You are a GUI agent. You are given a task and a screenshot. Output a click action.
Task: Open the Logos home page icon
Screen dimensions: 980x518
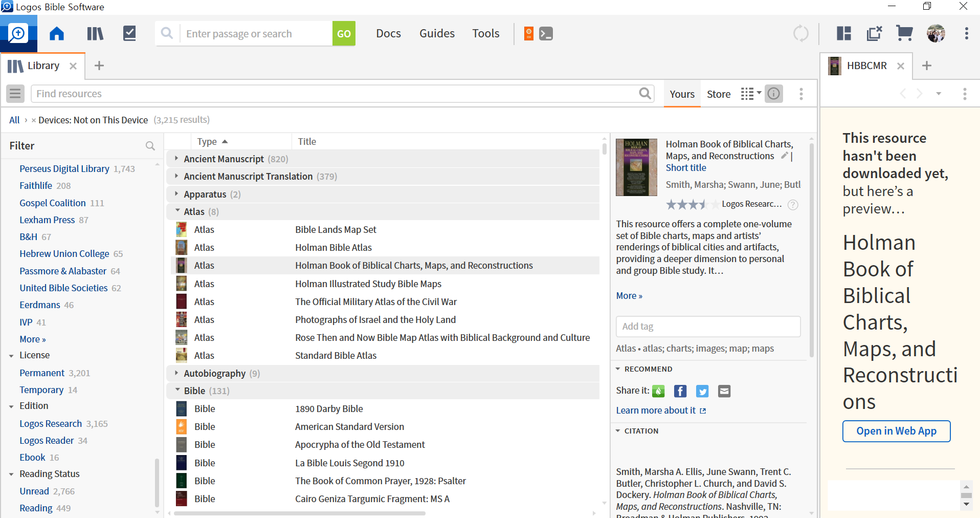coord(57,34)
